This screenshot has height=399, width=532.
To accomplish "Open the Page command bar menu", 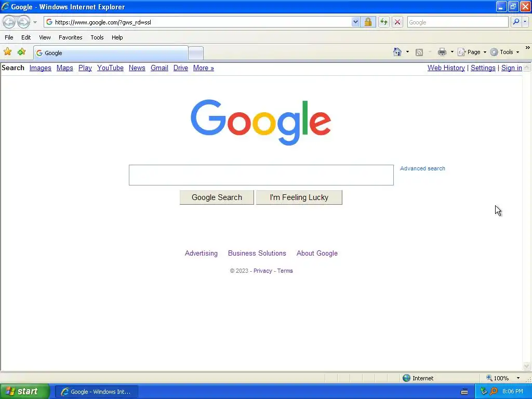I will tap(472, 52).
